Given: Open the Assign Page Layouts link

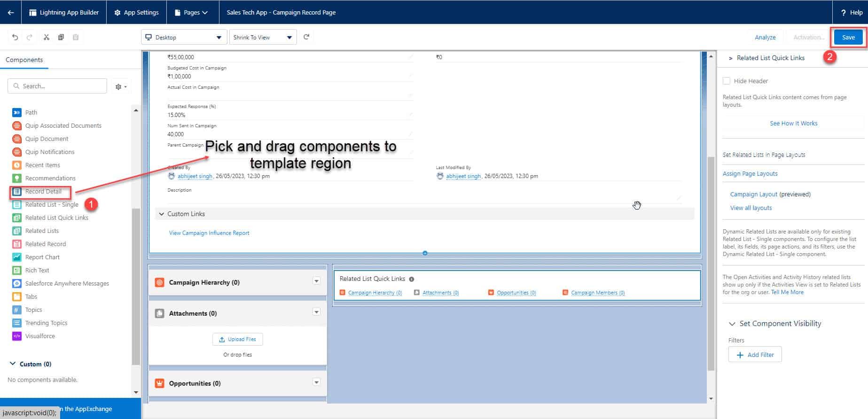Looking at the screenshot, I should 750,173.
